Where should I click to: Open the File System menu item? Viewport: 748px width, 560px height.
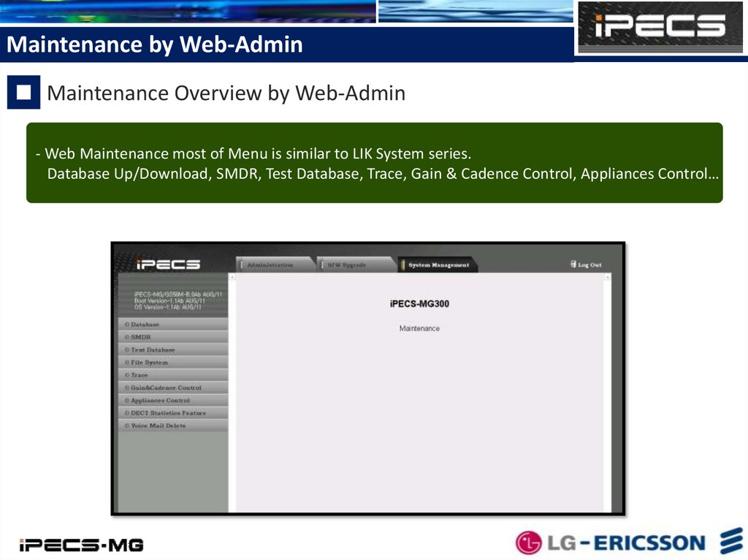point(173,362)
